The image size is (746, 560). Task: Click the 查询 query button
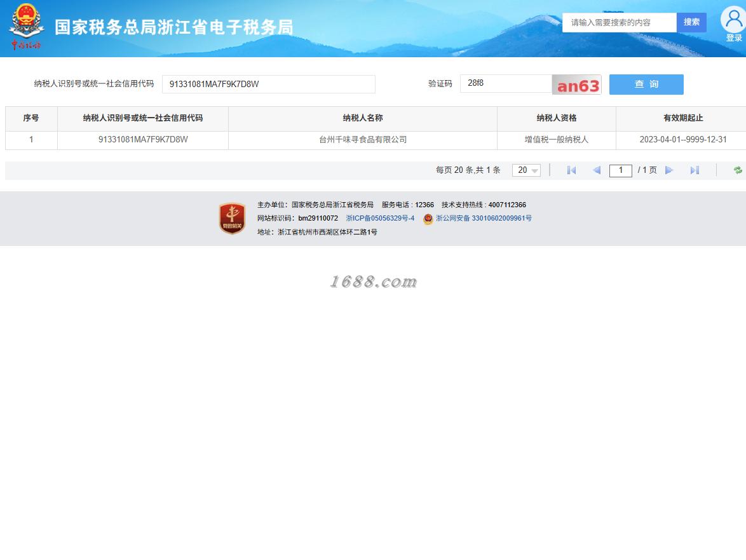(x=646, y=84)
